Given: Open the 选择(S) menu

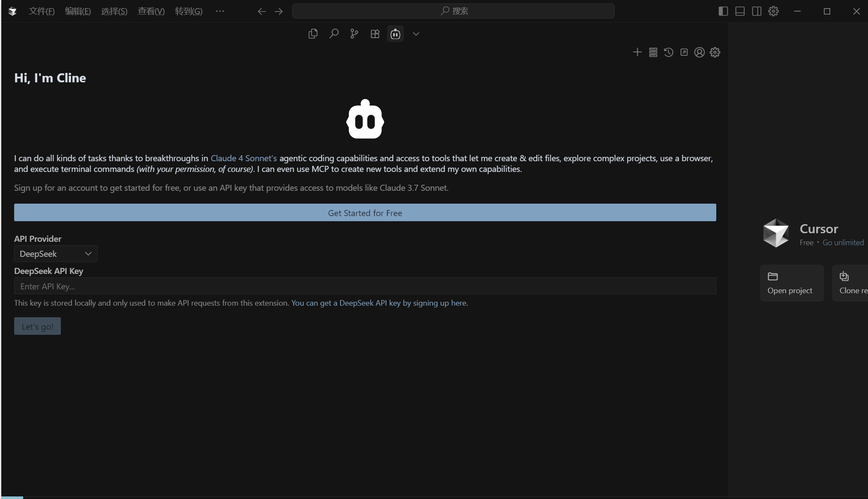Looking at the screenshot, I should click(114, 12).
